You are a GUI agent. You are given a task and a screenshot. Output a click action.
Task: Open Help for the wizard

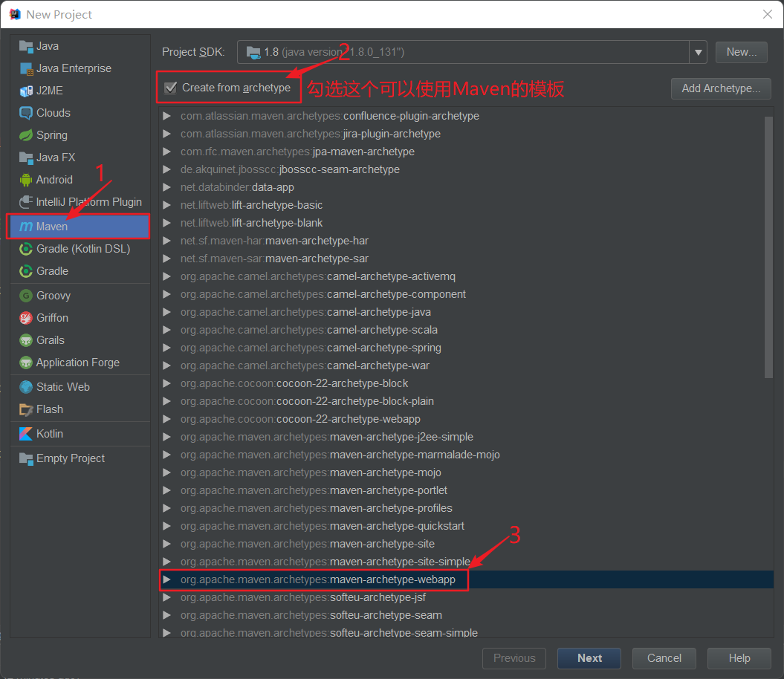pos(739,658)
